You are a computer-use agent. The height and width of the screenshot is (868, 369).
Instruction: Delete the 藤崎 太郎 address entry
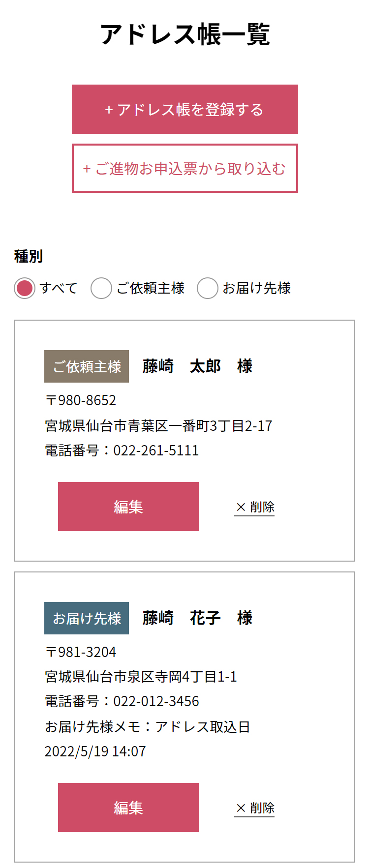click(254, 507)
